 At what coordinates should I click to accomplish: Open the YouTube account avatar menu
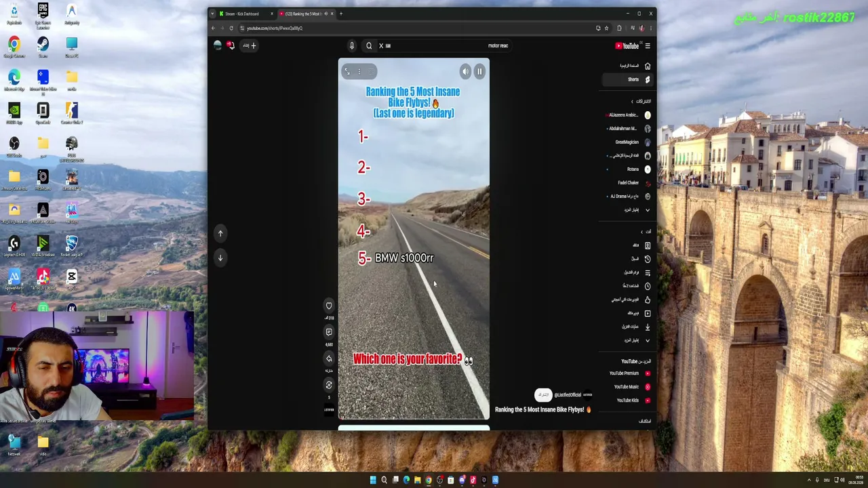coord(218,45)
